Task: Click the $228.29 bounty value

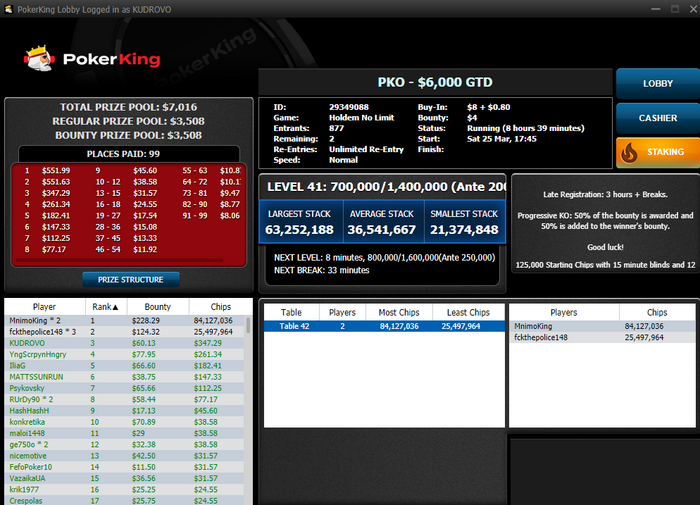Action: tap(146, 321)
